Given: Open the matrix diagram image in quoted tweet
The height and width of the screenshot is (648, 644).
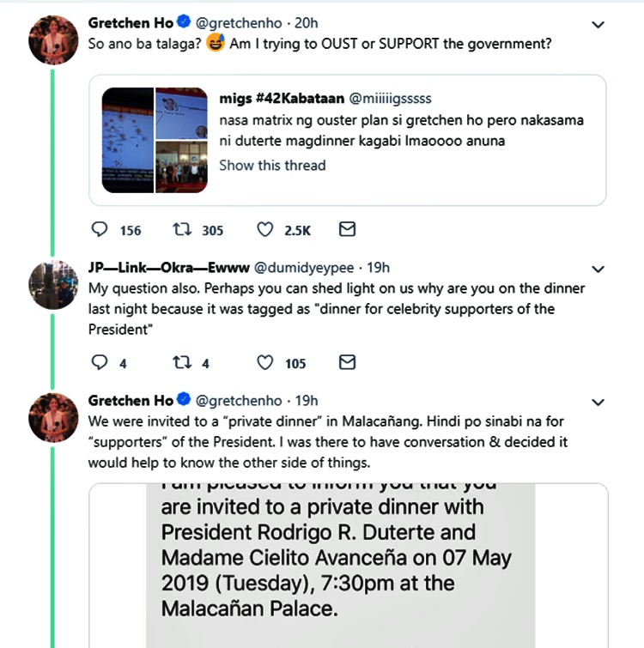Looking at the screenshot, I should point(127,140).
